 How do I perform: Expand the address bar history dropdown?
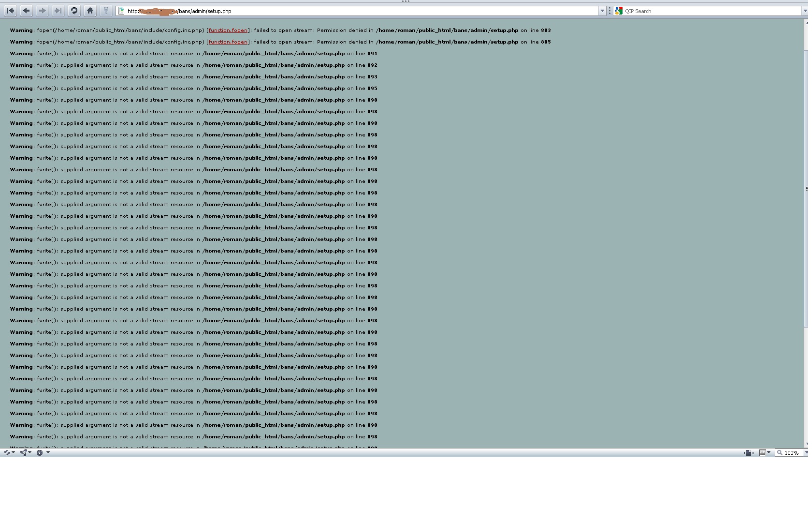pos(602,11)
